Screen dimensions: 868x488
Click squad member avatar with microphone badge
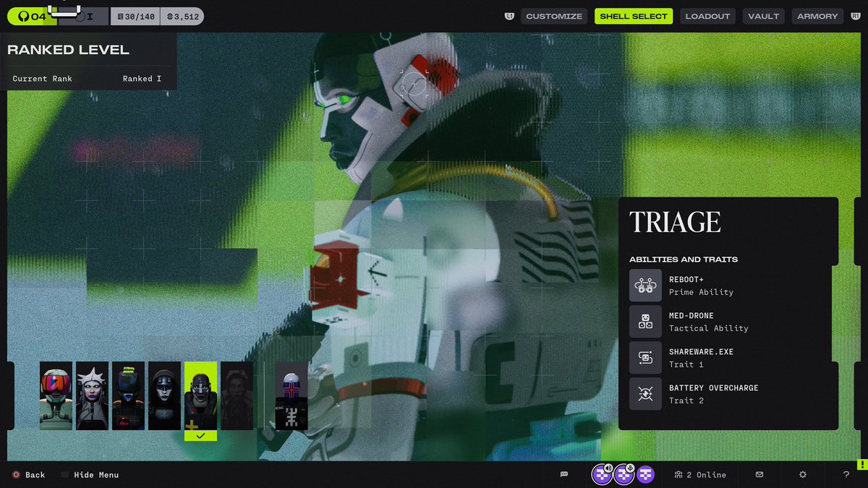click(624, 474)
